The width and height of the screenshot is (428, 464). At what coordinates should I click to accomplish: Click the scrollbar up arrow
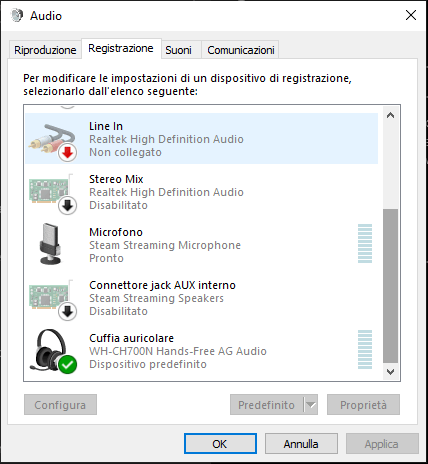pyautogui.click(x=390, y=115)
